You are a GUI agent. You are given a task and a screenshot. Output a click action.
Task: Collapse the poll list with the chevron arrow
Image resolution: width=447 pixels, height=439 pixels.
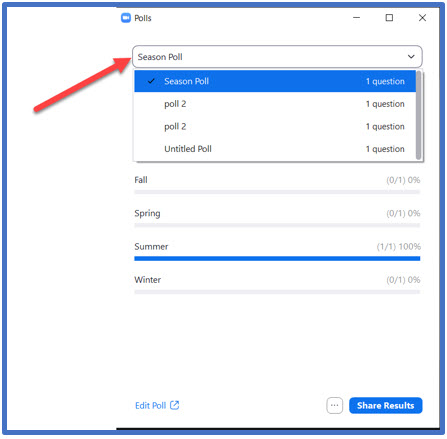point(411,57)
